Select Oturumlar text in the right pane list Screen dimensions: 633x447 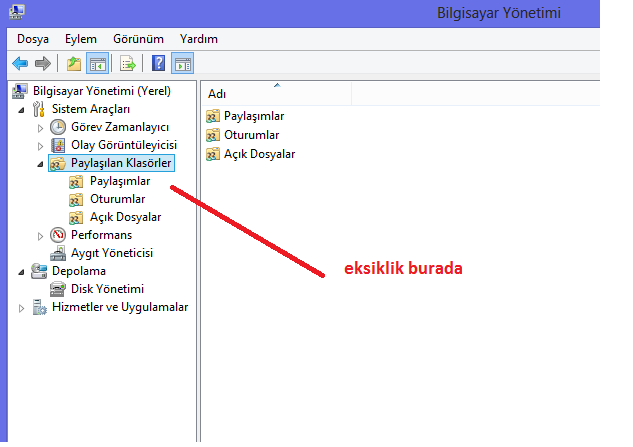click(252, 135)
